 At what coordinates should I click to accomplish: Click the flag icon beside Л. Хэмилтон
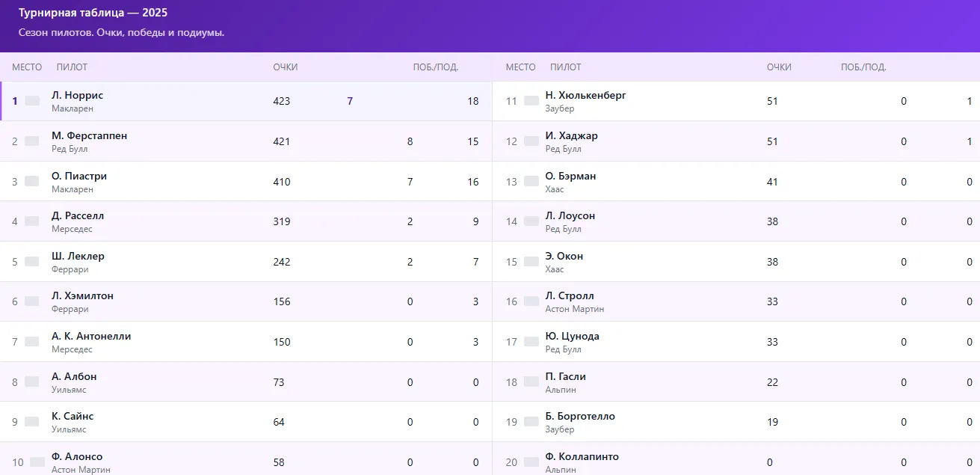tap(32, 301)
